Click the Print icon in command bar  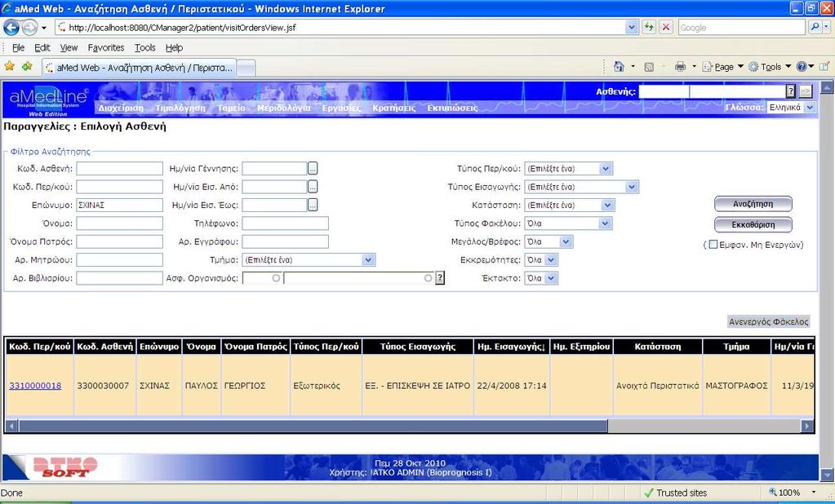(x=680, y=67)
